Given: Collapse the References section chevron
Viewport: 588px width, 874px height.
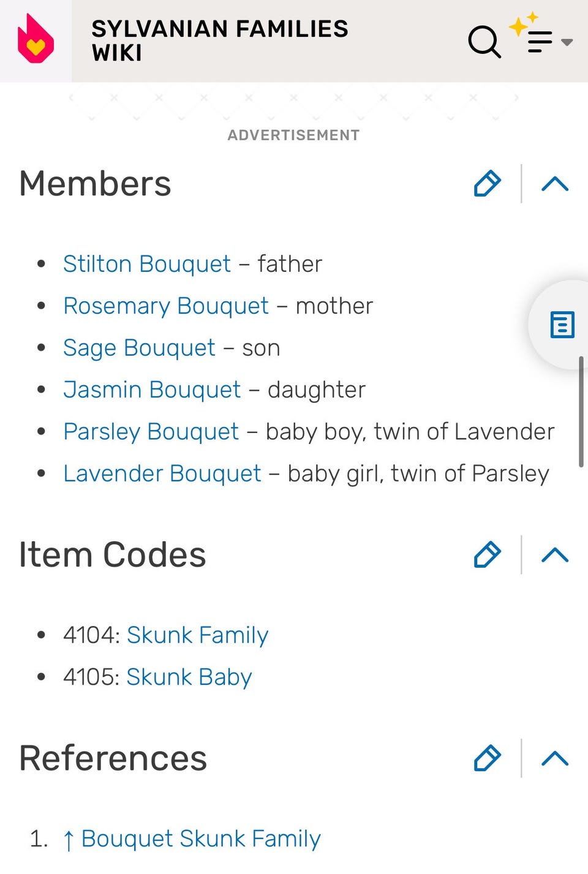Looking at the screenshot, I should tap(555, 758).
